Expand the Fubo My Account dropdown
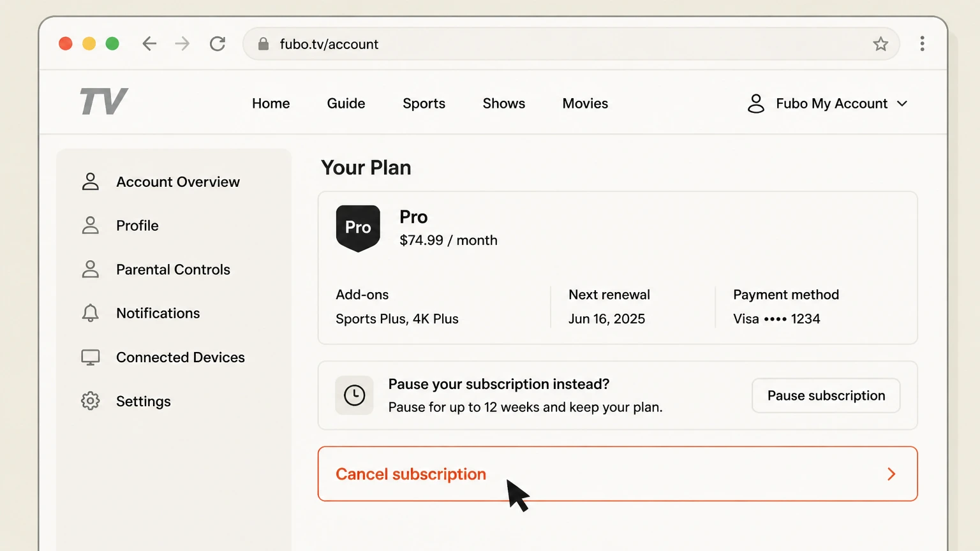Screen dimensions: 980x551 pyautogui.click(x=828, y=103)
